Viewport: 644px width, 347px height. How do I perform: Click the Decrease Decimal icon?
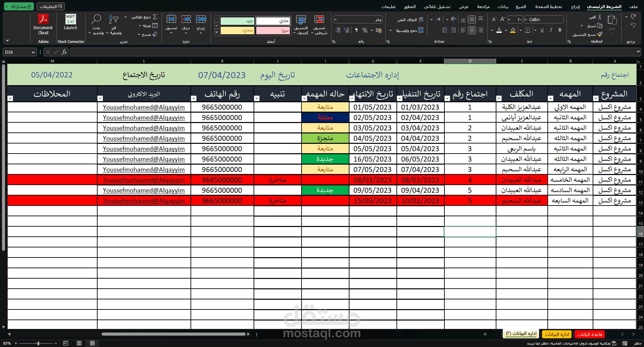(x=338, y=30)
